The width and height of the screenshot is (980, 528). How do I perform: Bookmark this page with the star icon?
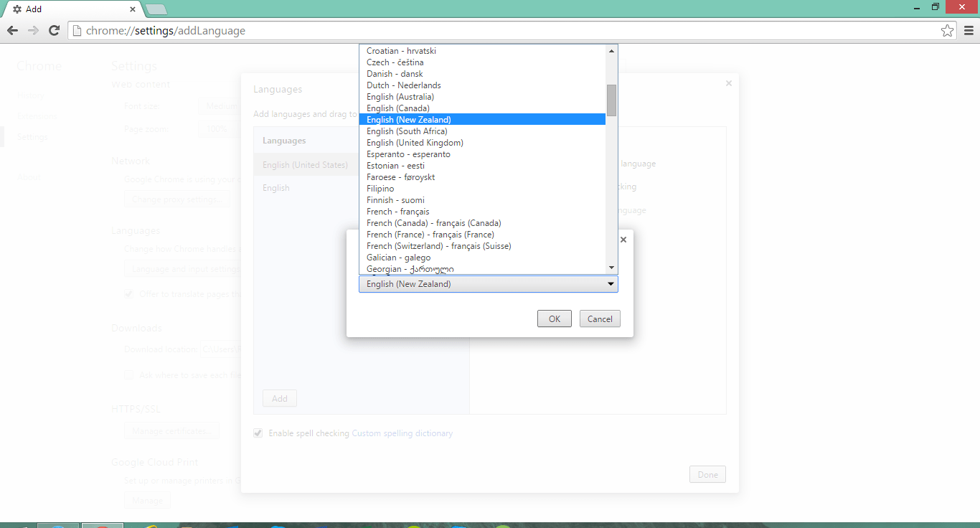947,31
